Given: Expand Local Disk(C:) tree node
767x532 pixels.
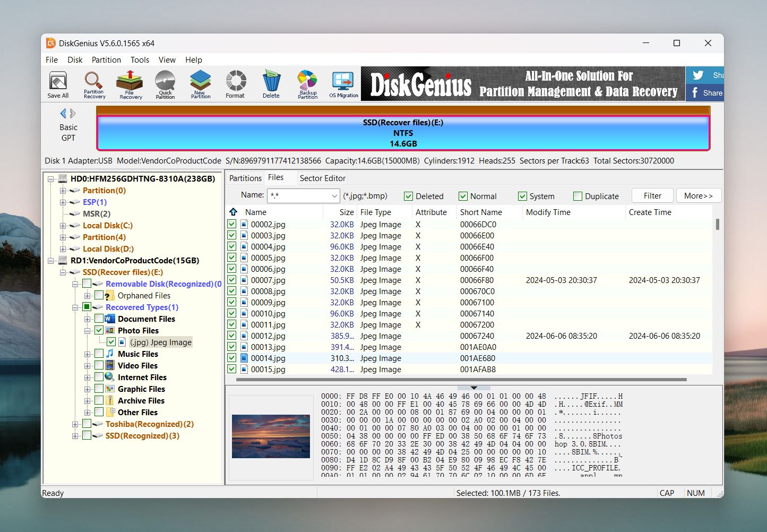Looking at the screenshot, I should [x=63, y=226].
